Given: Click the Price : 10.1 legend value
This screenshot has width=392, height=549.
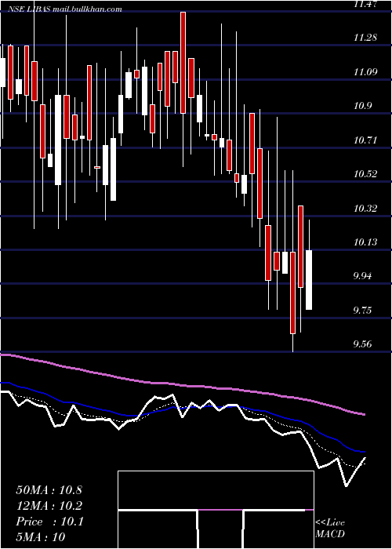Looking at the screenshot, I should pyautogui.click(x=49, y=522).
